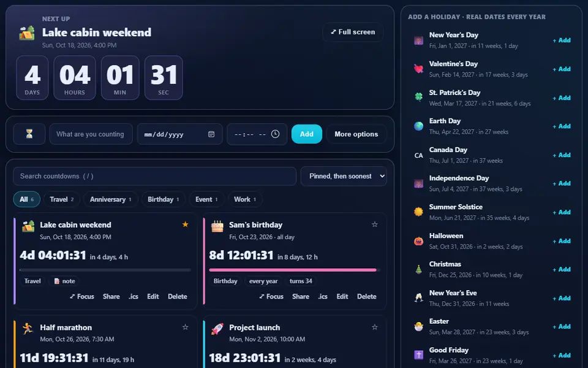588x368 pixels.
Task: Click the 'turns 34' tag on Sam's birthday
Action: [x=301, y=281]
